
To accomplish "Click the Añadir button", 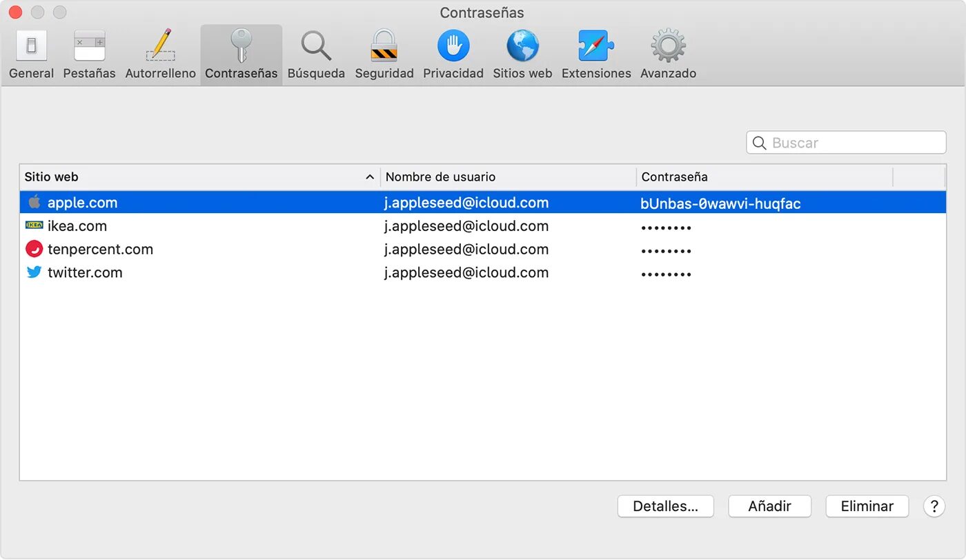I will (769, 506).
